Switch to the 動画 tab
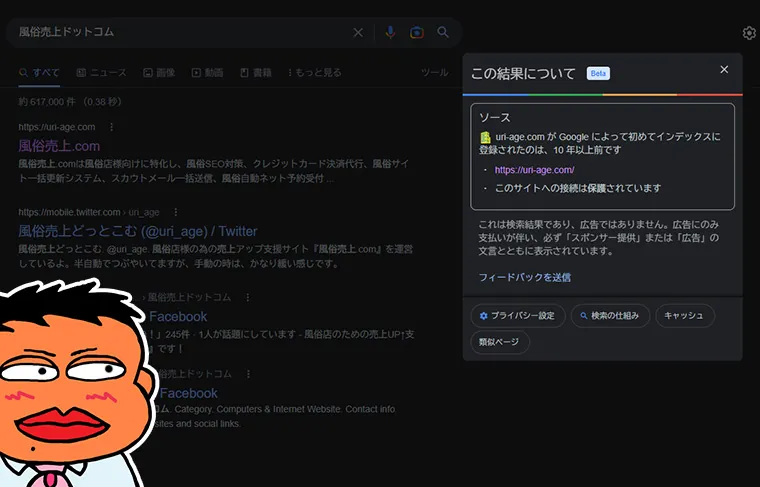760x487 pixels. point(207,73)
